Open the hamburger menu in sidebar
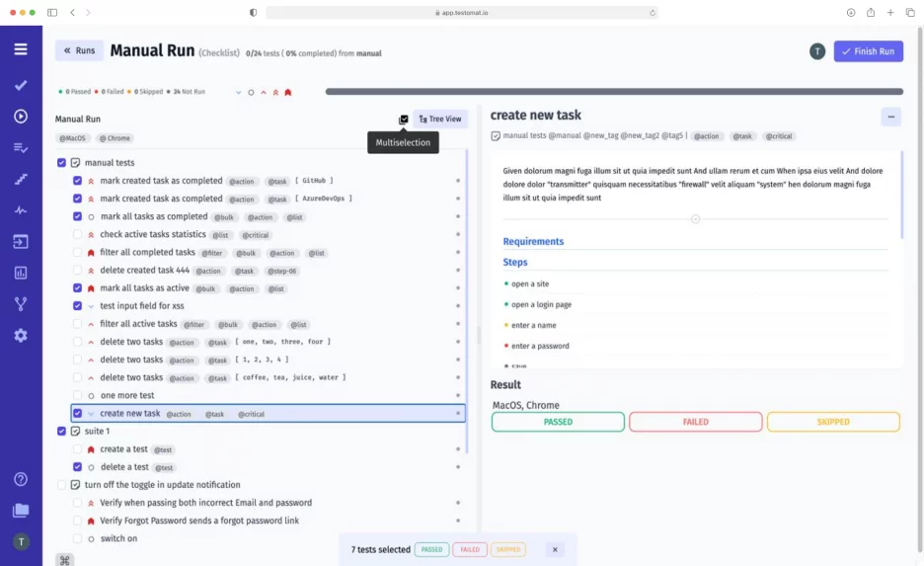 tap(21, 49)
